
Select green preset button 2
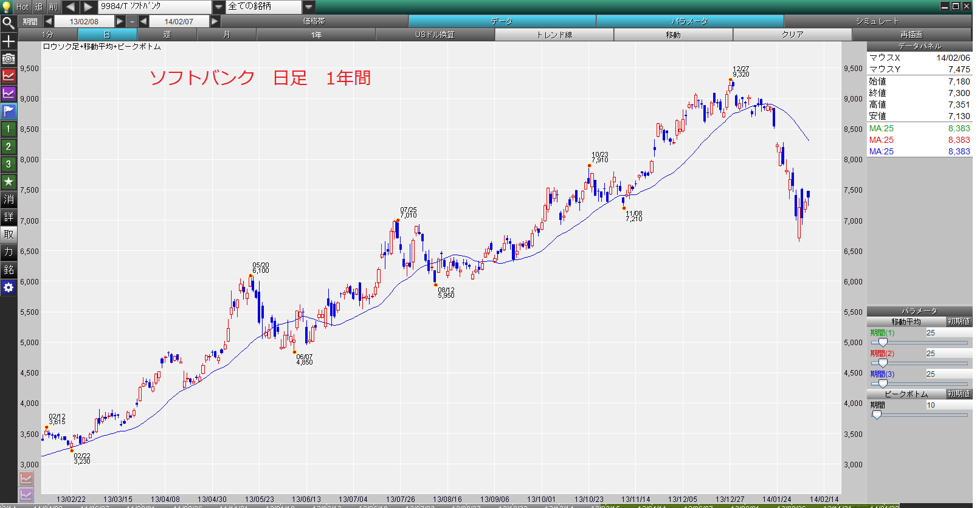9,146
